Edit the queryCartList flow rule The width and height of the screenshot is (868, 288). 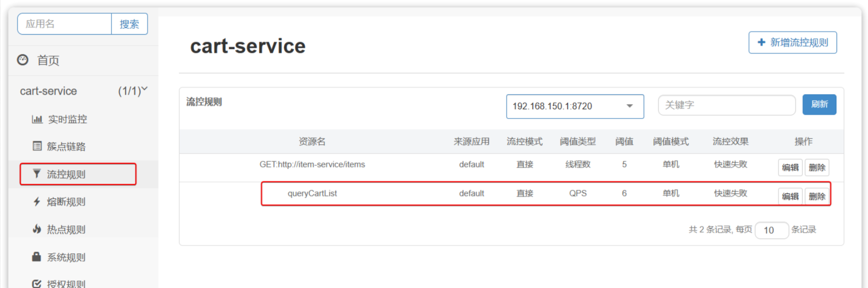(x=789, y=196)
